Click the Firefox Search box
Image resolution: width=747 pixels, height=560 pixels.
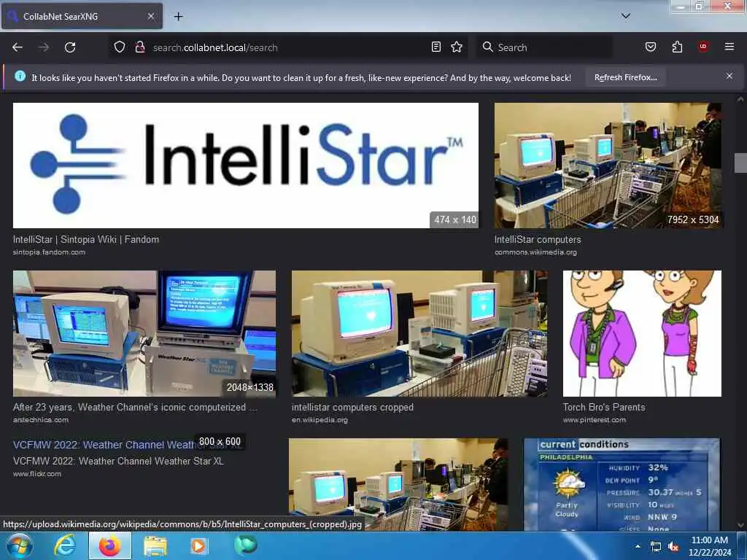pyautogui.click(x=544, y=47)
